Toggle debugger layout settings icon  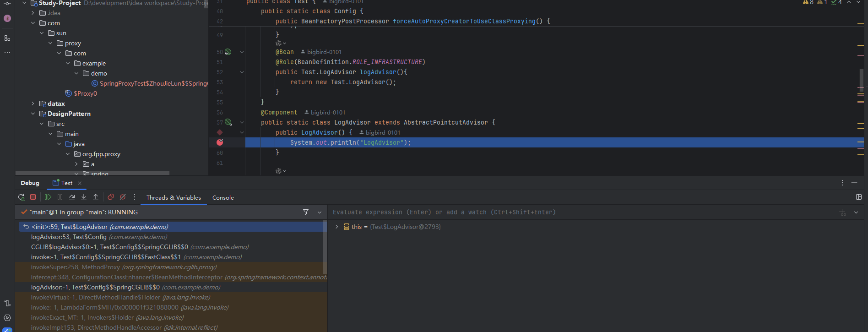click(859, 197)
